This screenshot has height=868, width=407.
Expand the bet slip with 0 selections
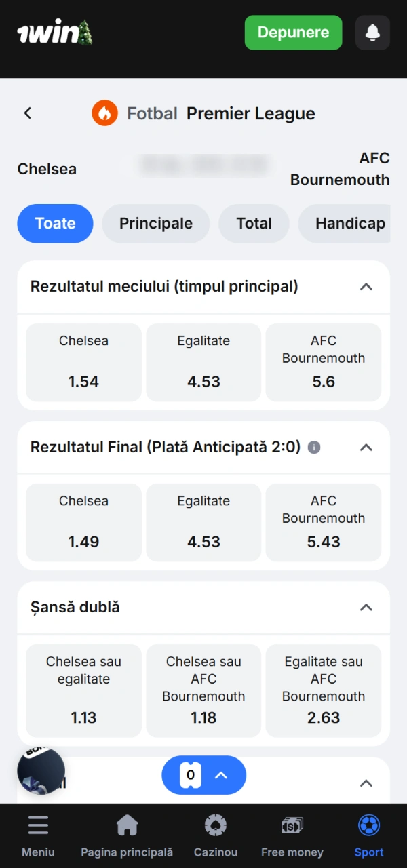click(203, 775)
